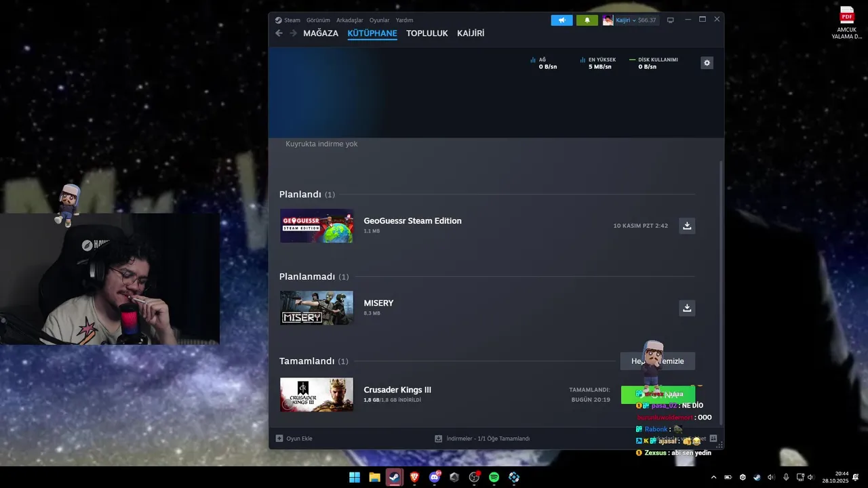
Task: Open the taskbar clock and date
Action: click(835, 477)
